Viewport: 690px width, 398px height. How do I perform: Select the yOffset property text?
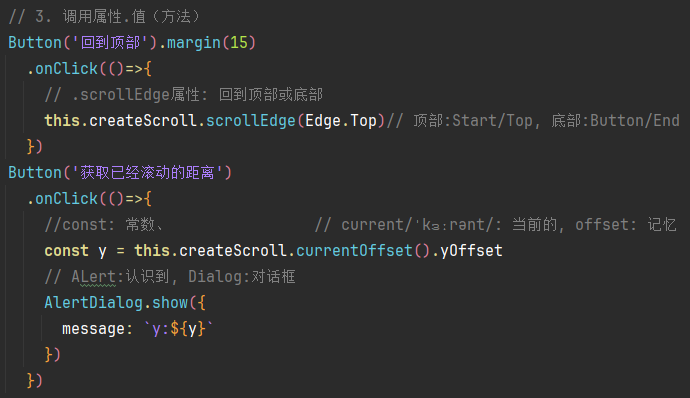pyautogui.click(x=471, y=251)
